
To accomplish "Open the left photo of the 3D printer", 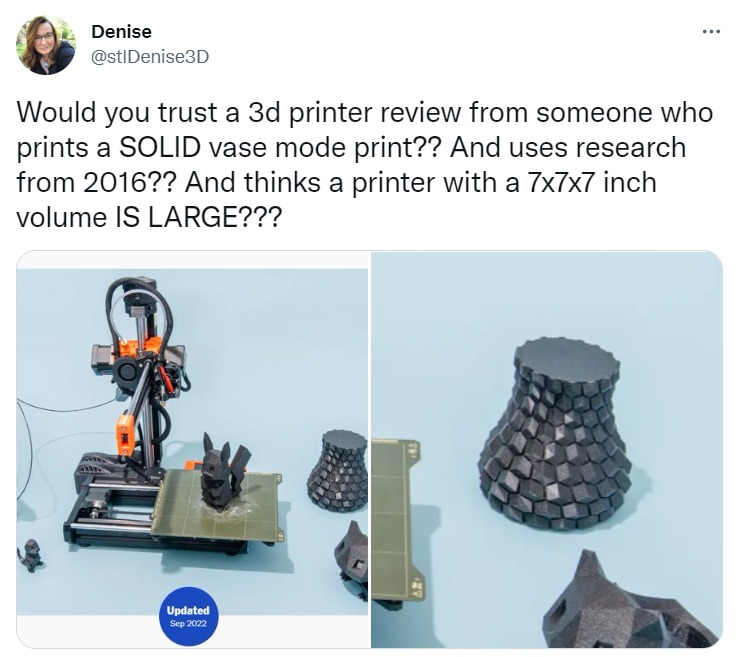I will point(192,449).
